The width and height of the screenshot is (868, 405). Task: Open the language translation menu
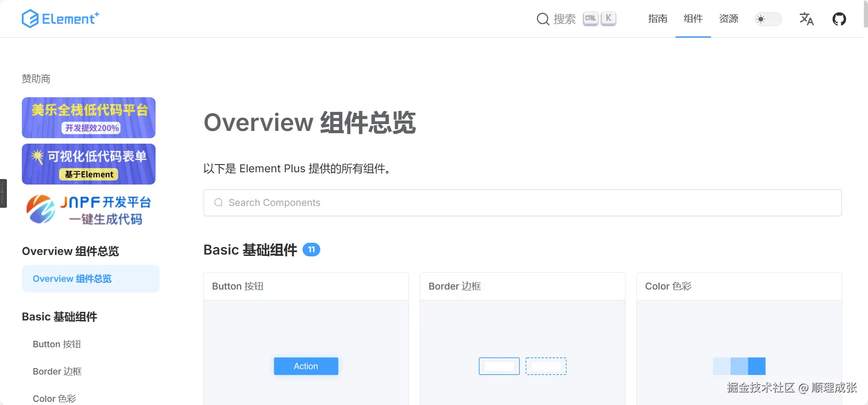point(807,19)
